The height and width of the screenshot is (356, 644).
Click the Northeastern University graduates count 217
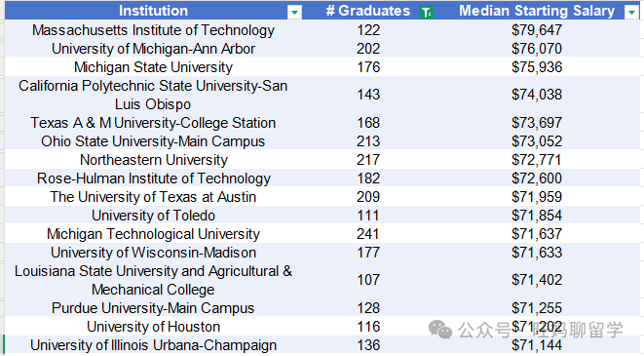click(x=368, y=160)
